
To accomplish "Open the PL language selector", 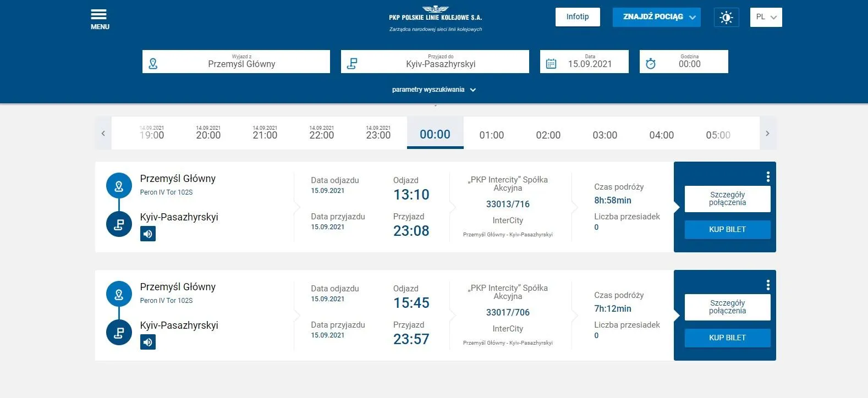I will point(766,17).
